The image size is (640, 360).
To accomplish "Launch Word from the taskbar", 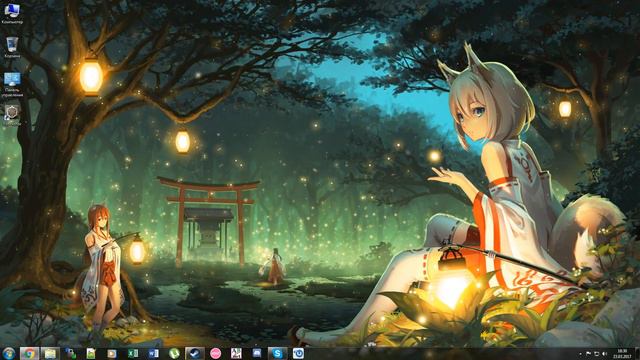I will (x=153, y=353).
